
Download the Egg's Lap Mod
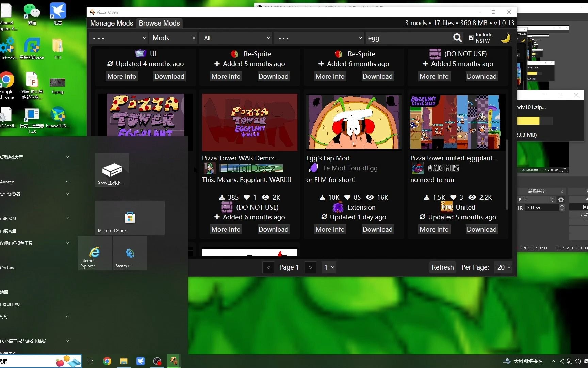coord(378,229)
